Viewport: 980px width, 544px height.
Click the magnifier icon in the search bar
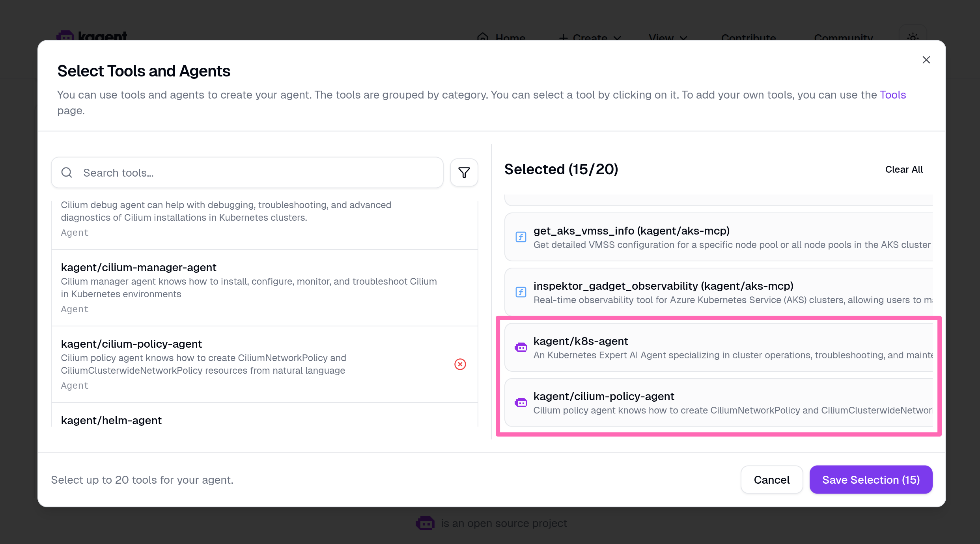66,173
